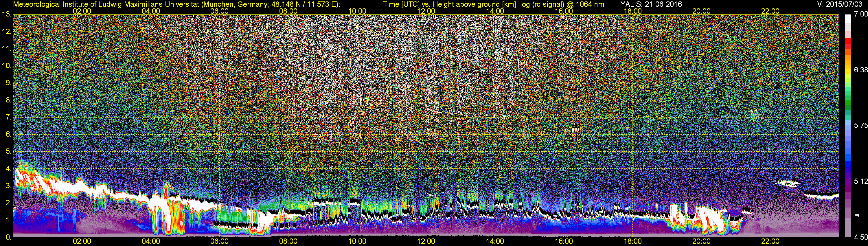Click the 02:00 label on the top time axis
868x246 pixels.
(82, 11)
